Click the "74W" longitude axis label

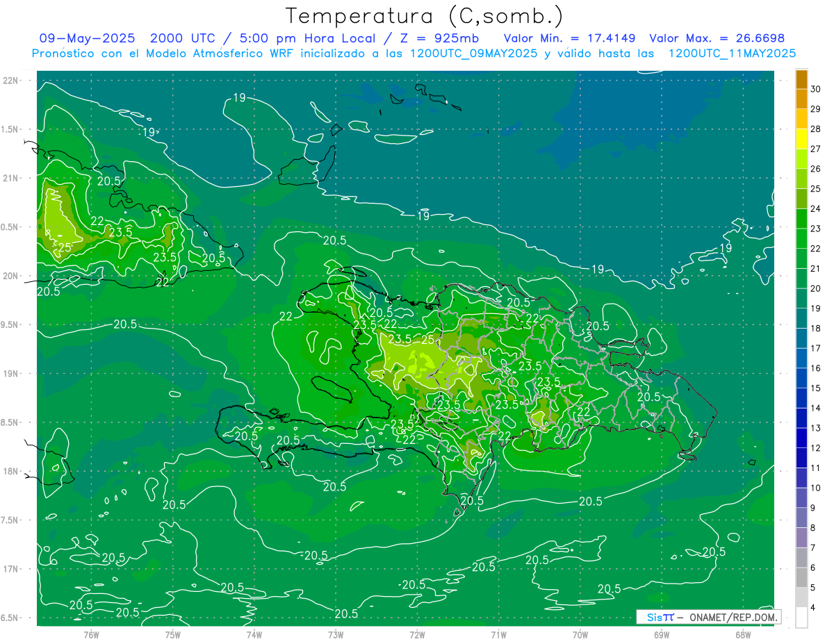(254, 634)
